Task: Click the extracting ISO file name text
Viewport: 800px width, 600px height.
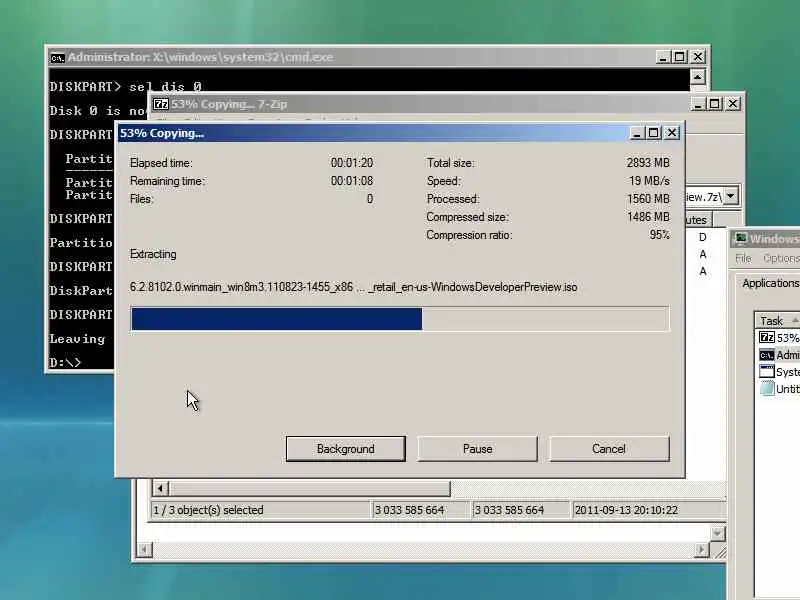Action: click(x=353, y=287)
